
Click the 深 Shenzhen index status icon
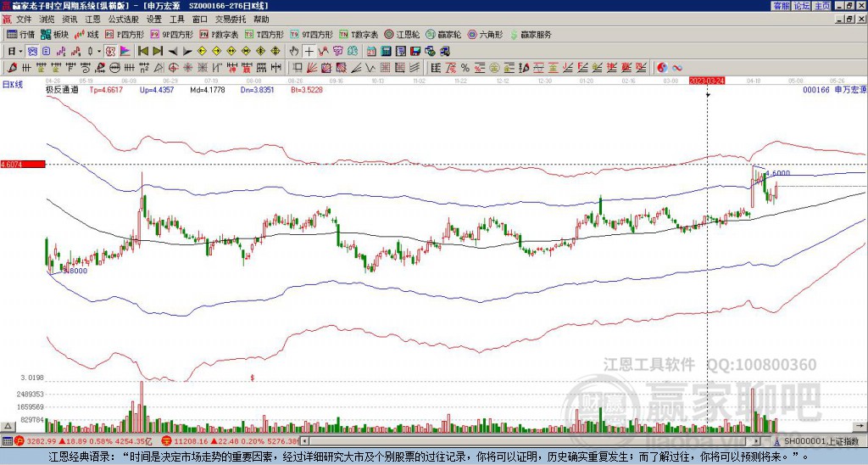point(165,441)
